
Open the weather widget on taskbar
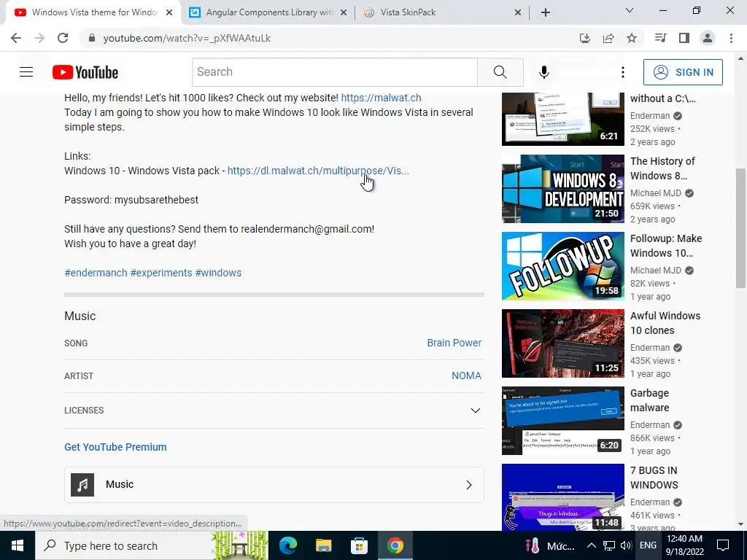pyautogui.click(x=549, y=545)
